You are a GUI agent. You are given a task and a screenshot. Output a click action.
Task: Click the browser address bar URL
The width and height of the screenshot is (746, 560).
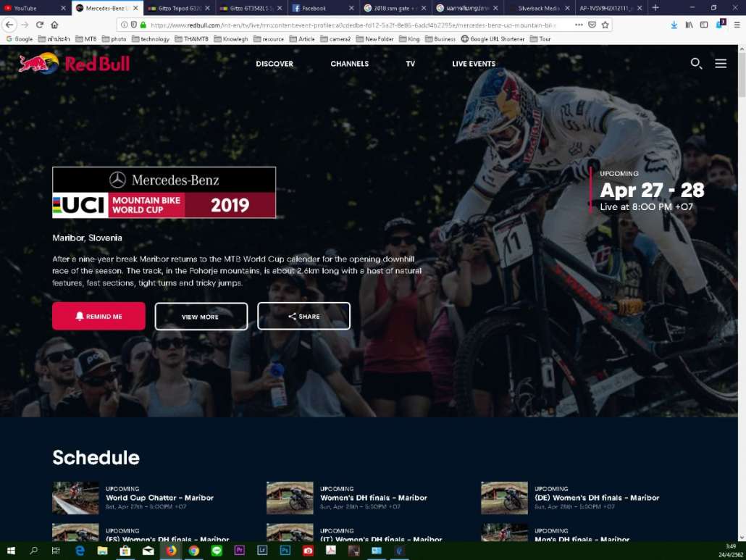pos(352,25)
